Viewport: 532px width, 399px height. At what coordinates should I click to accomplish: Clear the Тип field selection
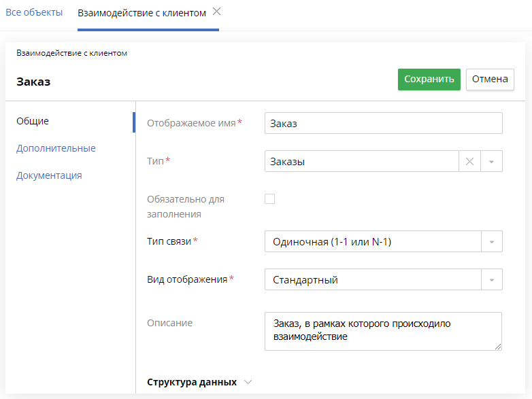(x=469, y=161)
